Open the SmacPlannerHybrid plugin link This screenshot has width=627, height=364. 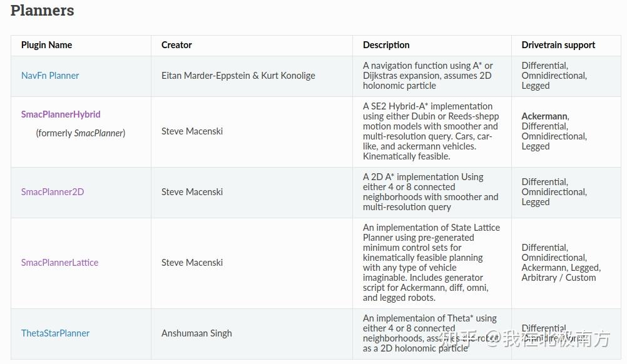pos(61,114)
